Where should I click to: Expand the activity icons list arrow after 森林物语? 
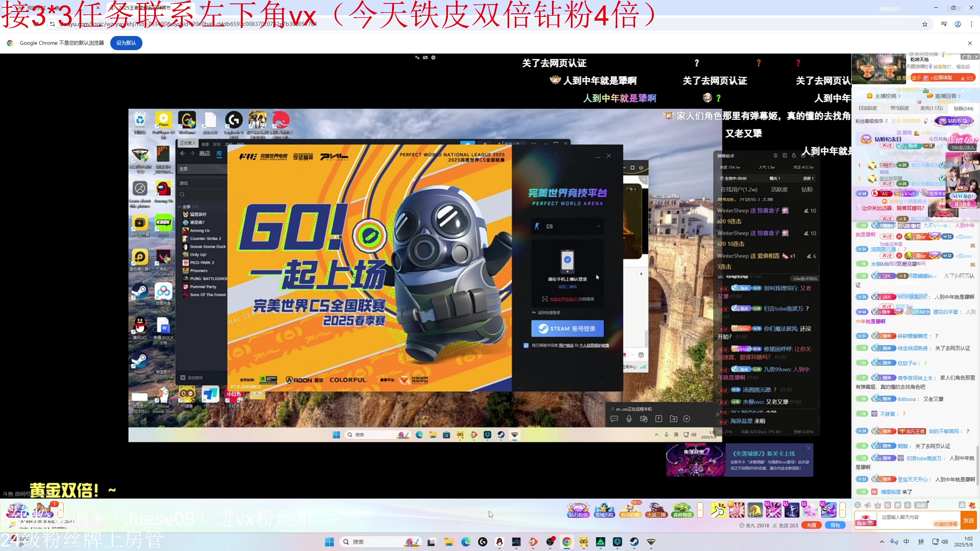[700, 510]
